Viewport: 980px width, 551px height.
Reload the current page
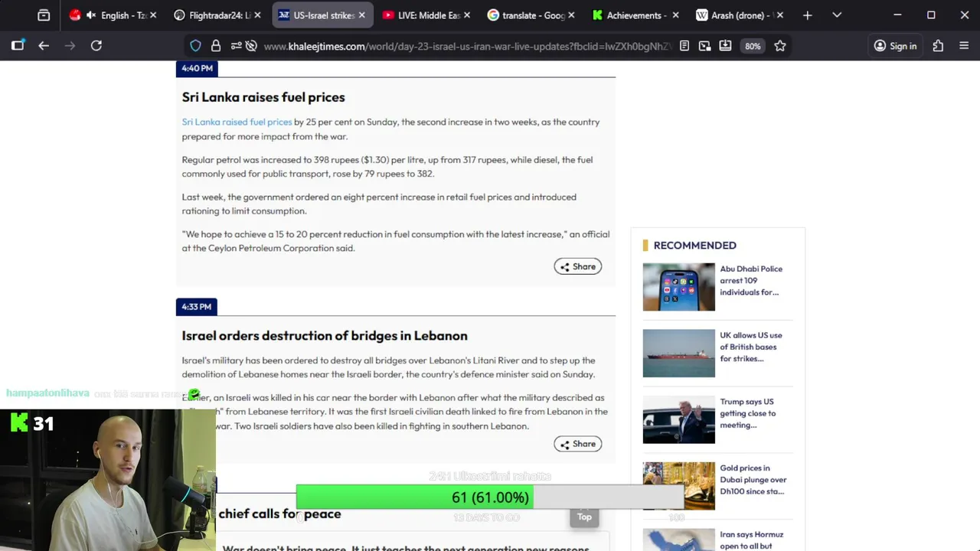pyautogui.click(x=96, y=46)
